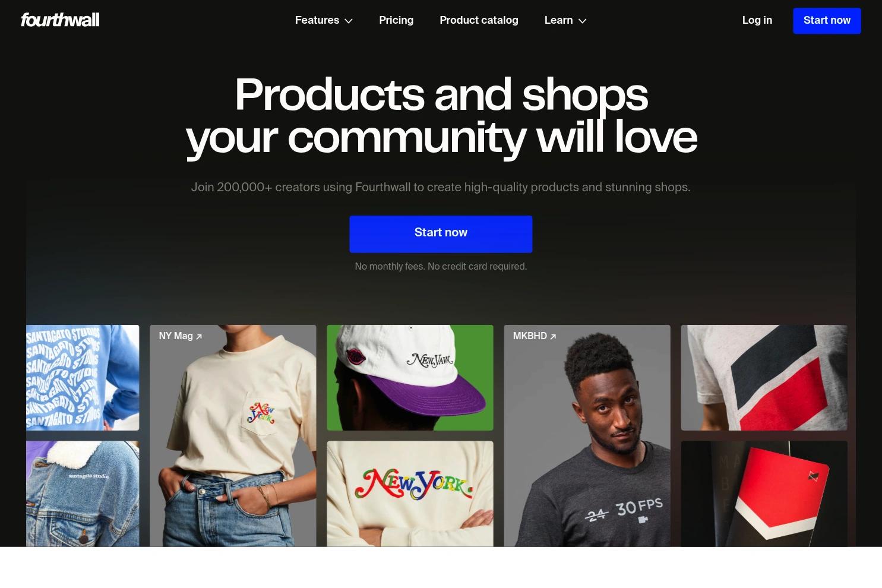This screenshot has width=882, height=588.
Task: Open the denim jacket product image
Action: (x=83, y=494)
